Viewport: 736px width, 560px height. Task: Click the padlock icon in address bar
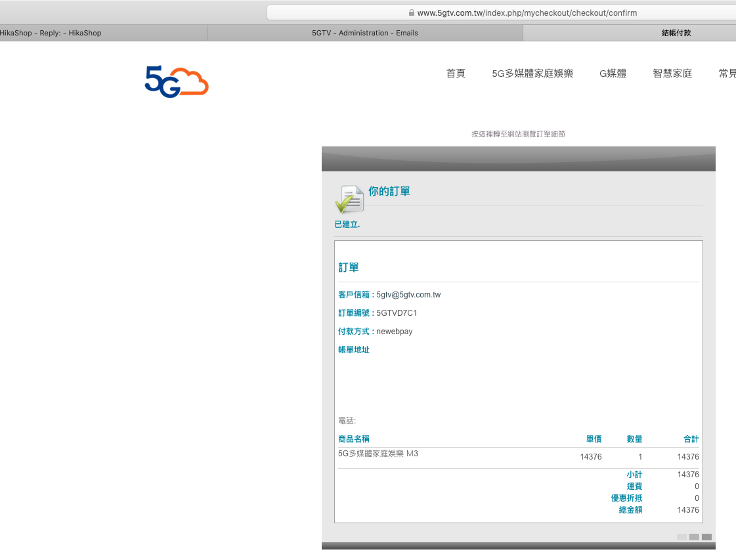(411, 12)
